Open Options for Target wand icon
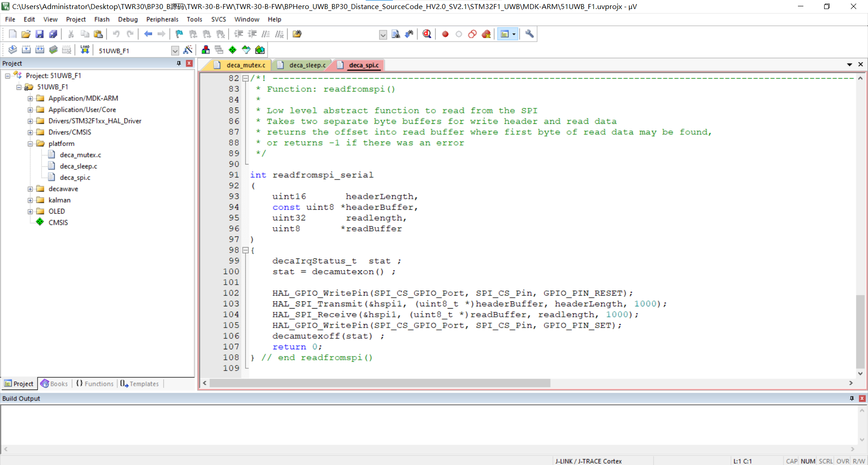 pos(188,50)
